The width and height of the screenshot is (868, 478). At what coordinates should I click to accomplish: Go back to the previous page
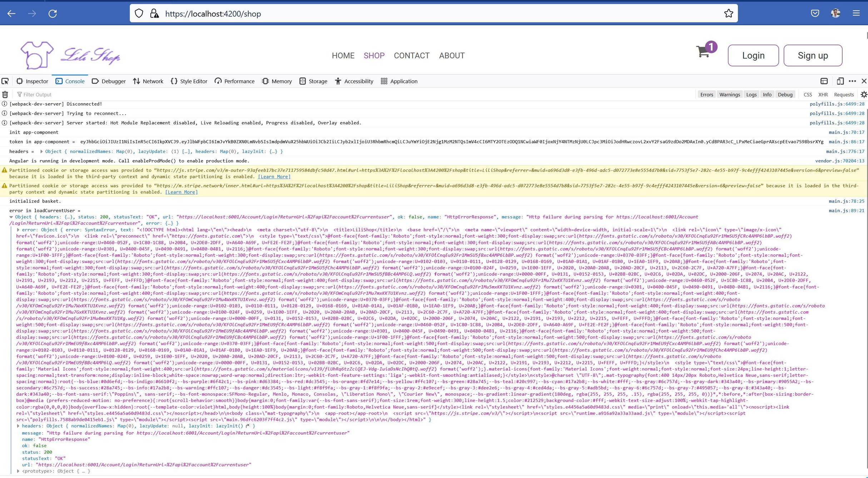point(11,14)
